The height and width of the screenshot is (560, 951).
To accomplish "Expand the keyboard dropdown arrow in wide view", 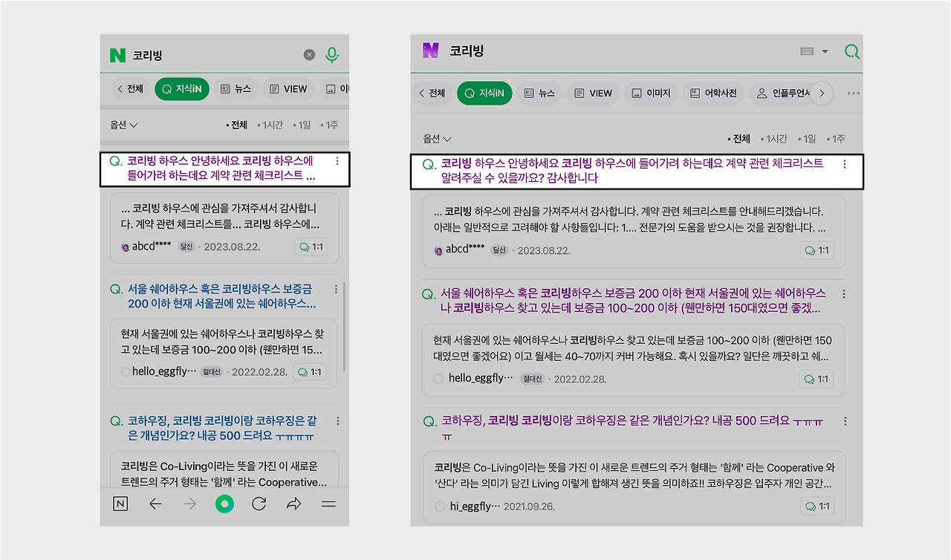I will pyautogui.click(x=825, y=51).
